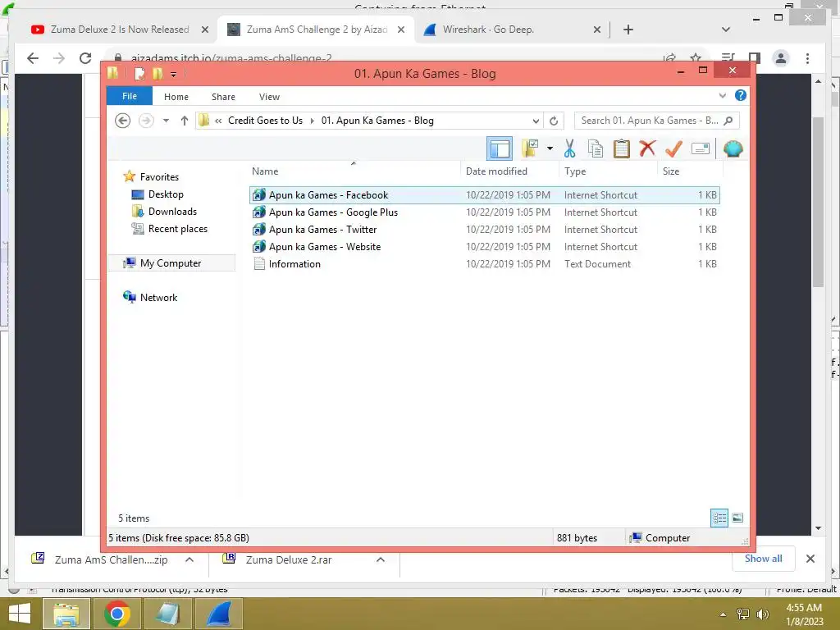Click the clipboard Paste icon
Screen dimensions: 840x630
[x=622, y=148]
